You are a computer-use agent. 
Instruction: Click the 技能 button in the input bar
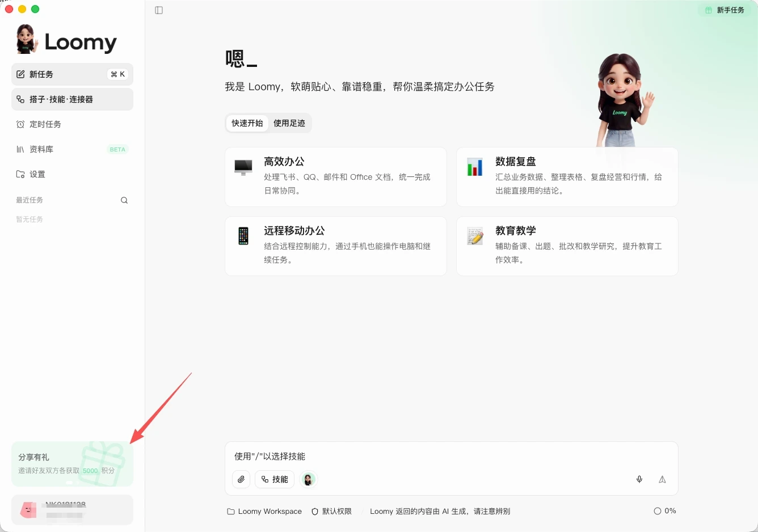tap(275, 479)
